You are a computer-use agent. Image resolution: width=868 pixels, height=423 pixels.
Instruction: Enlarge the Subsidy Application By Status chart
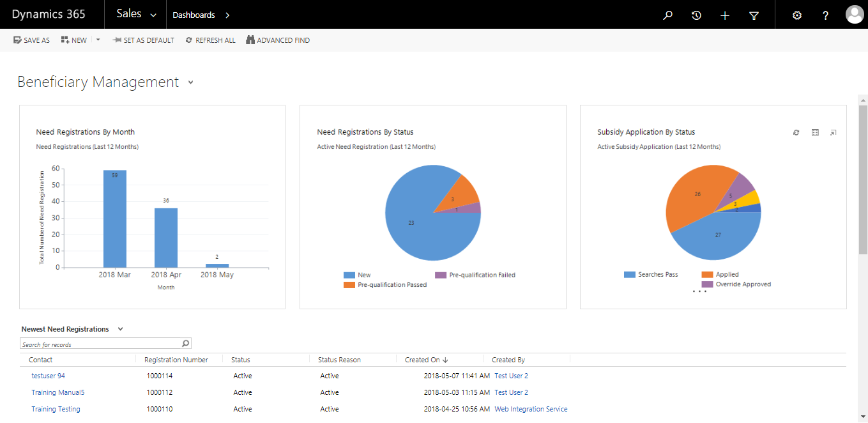click(x=833, y=132)
